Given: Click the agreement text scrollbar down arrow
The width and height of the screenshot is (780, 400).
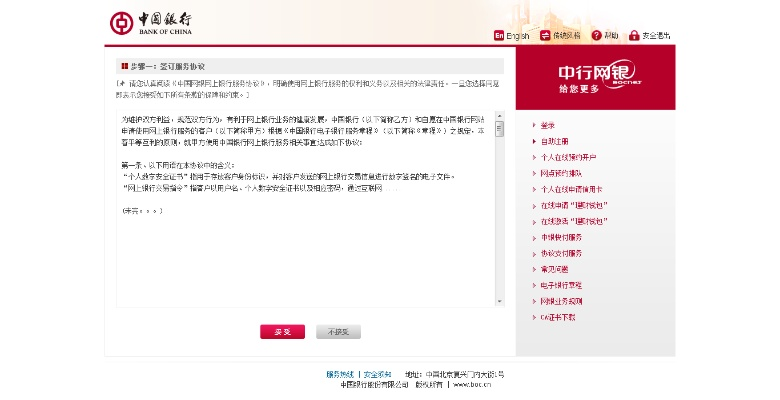Looking at the screenshot, I should click(x=499, y=301).
